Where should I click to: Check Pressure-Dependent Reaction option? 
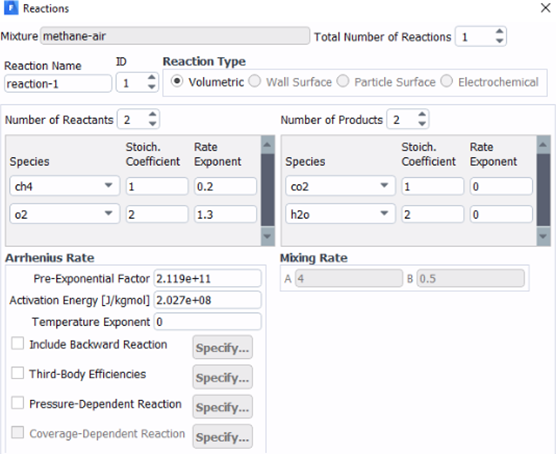pos(18,403)
